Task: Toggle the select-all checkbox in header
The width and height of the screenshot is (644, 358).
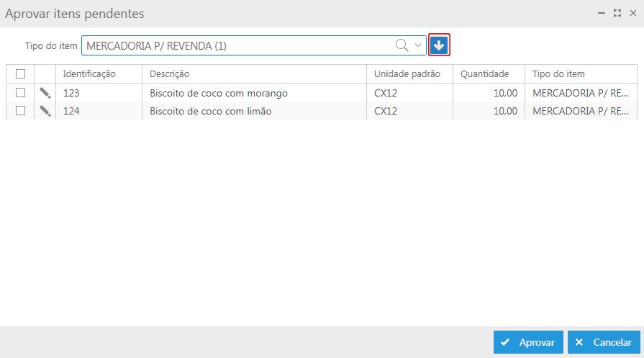Action: point(20,73)
